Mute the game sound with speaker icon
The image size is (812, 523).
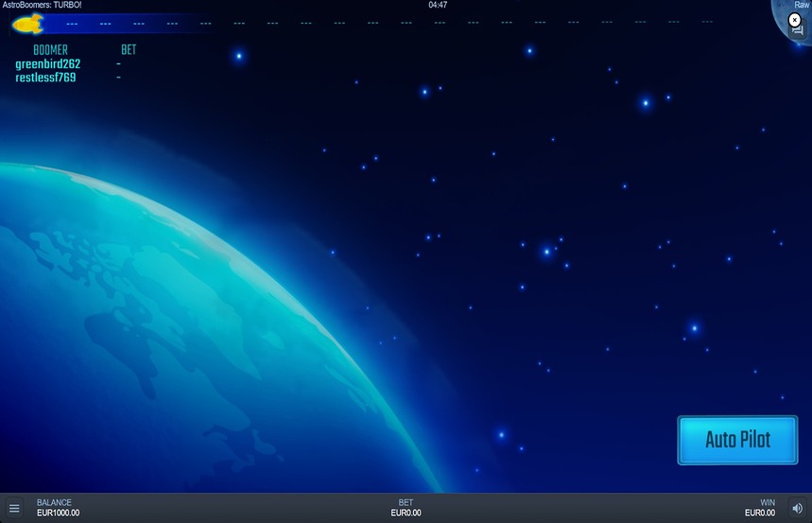click(798, 509)
